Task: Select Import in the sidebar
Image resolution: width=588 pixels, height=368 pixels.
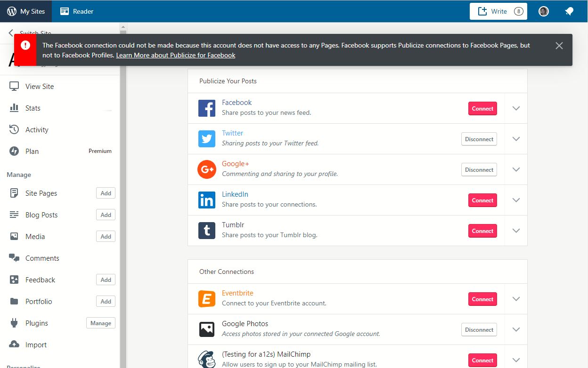Action: click(36, 345)
